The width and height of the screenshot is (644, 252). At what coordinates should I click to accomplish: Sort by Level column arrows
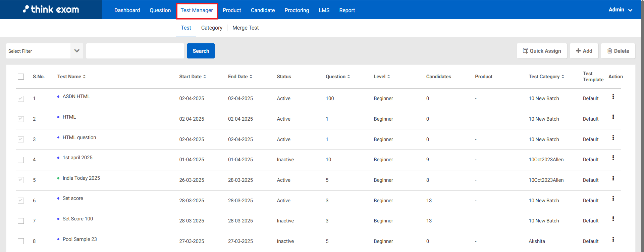point(388,77)
